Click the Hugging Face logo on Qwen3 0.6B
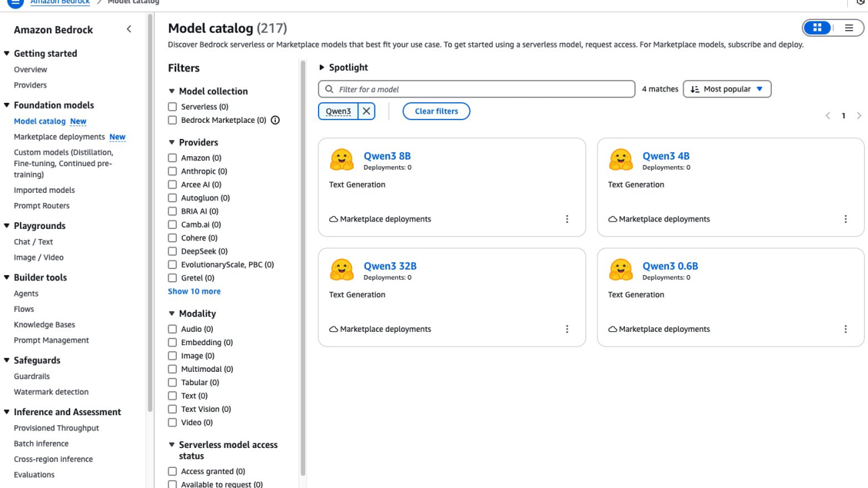The width and height of the screenshot is (868, 488). coord(621,270)
